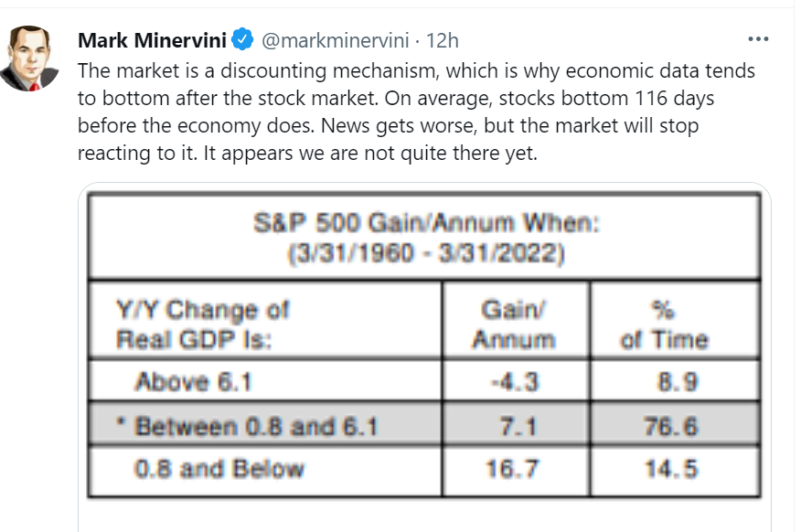801x532 pixels.
Task: Open the Mark Minervini display name link
Action: tap(152, 39)
